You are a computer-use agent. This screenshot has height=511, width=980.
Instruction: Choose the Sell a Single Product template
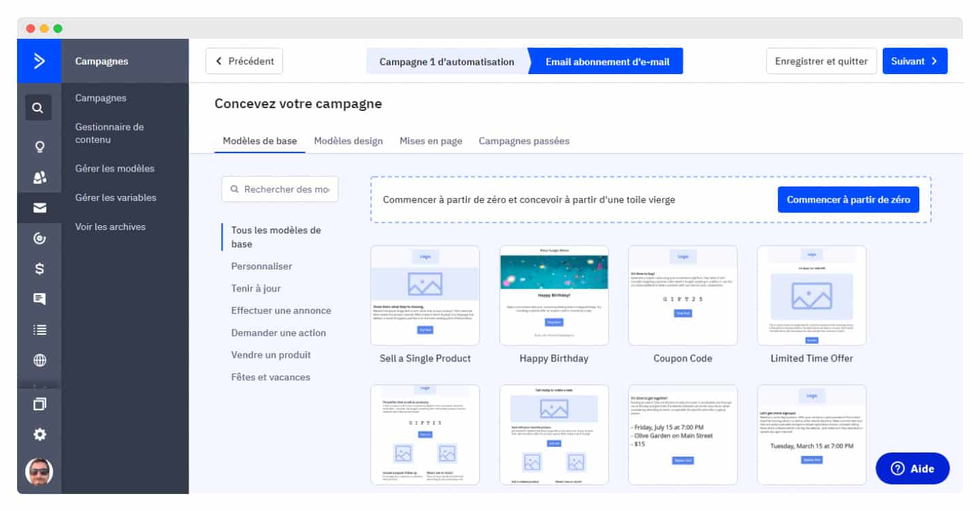425,295
